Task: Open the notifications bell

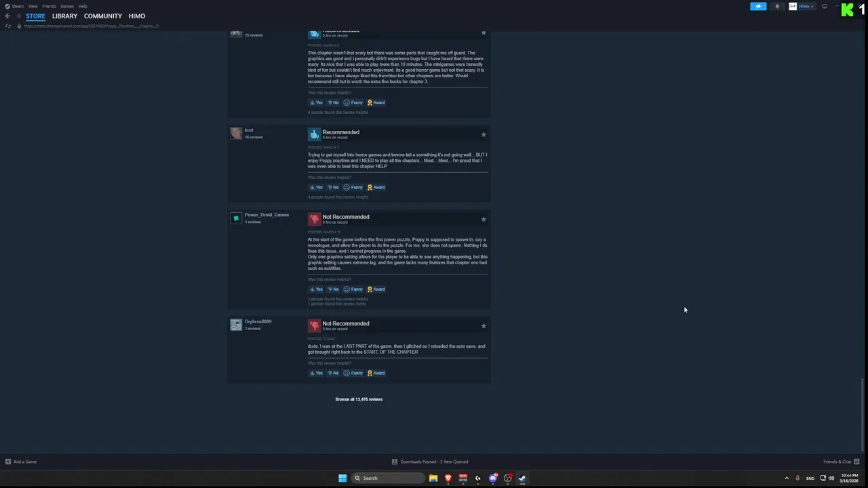Action: tap(777, 6)
